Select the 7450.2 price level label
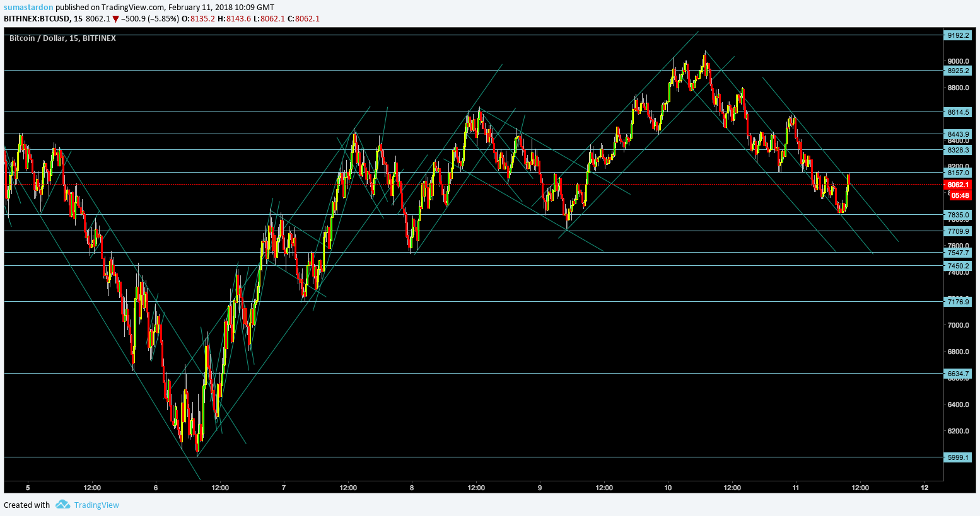Viewport: 980px width, 516px height. pyautogui.click(x=957, y=266)
